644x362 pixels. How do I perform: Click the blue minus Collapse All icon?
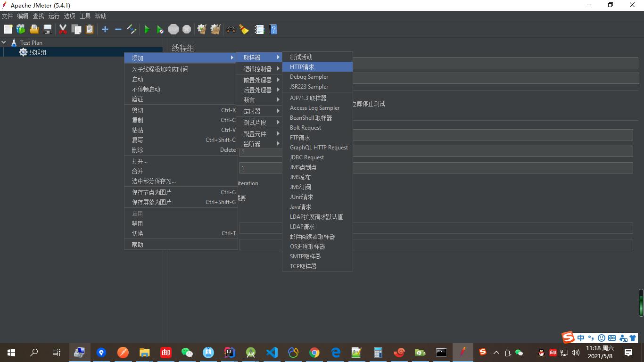click(118, 29)
